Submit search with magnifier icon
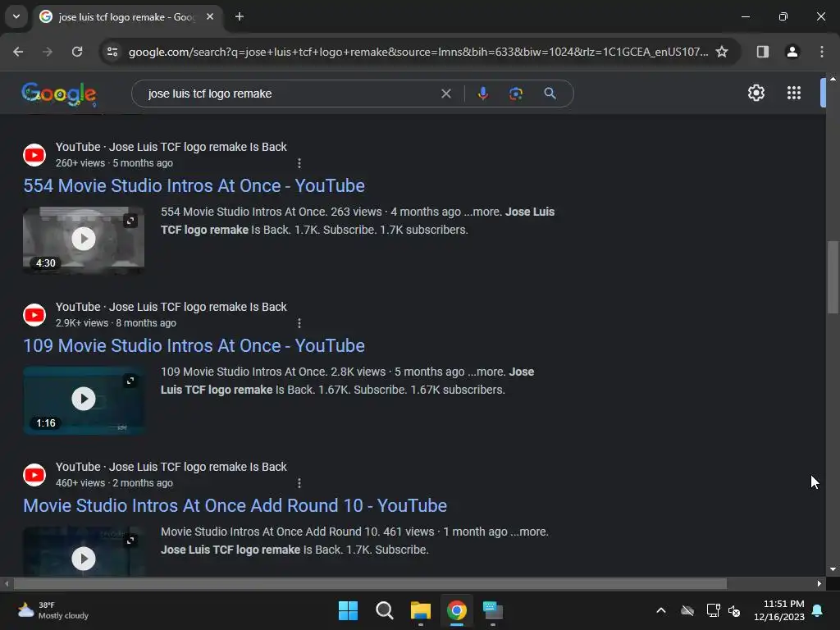 [x=550, y=94]
